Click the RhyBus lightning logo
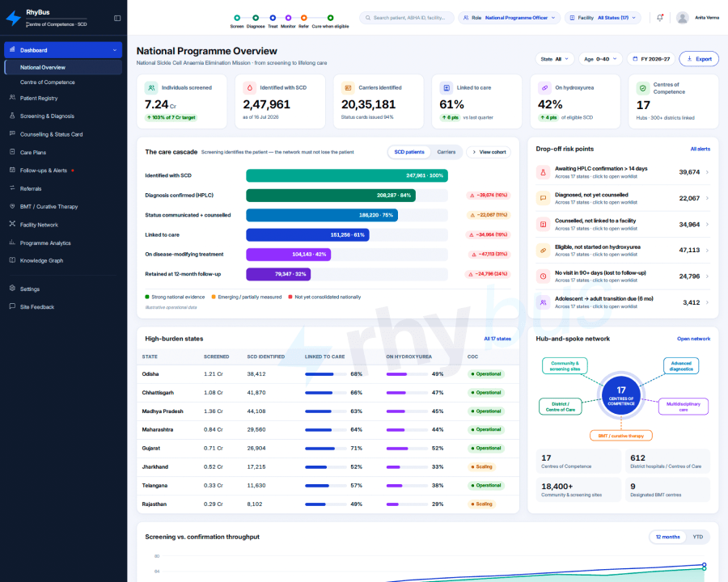The width and height of the screenshot is (728, 582). pyautogui.click(x=14, y=18)
